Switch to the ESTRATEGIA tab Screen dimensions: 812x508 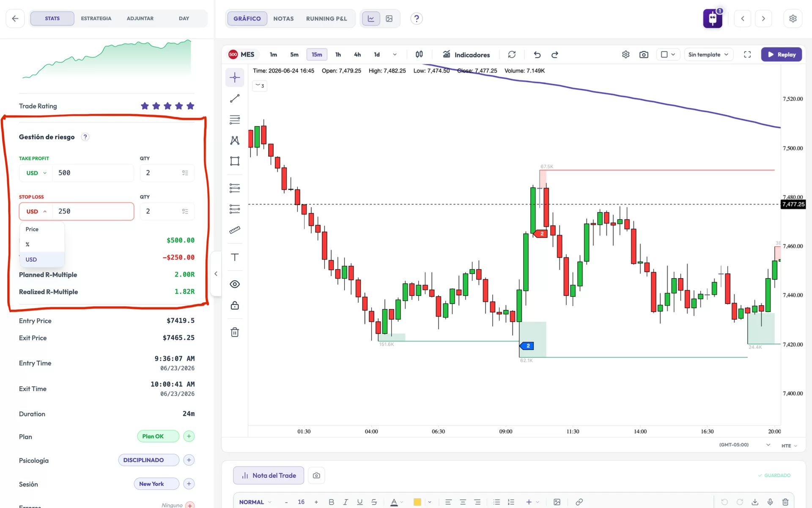coord(96,19)
